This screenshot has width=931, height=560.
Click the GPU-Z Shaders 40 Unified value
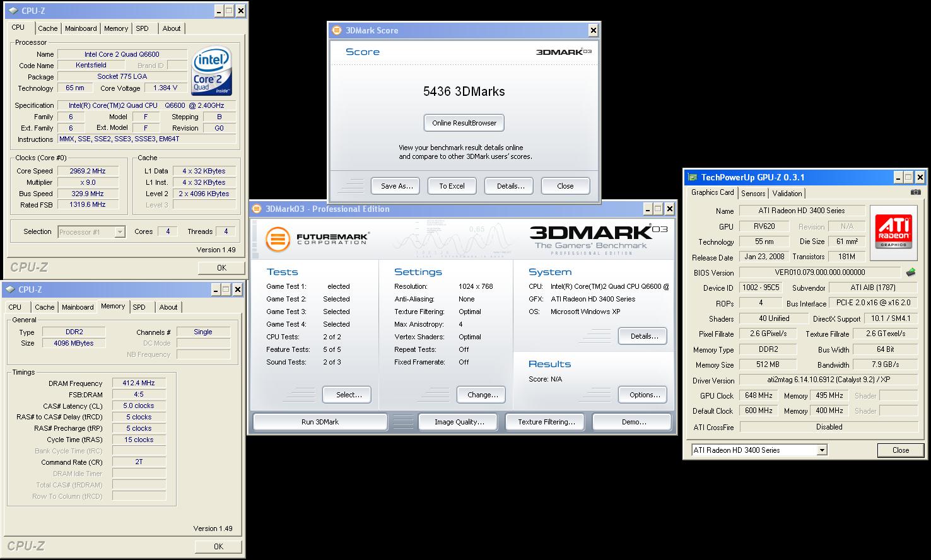coord(774,318)
